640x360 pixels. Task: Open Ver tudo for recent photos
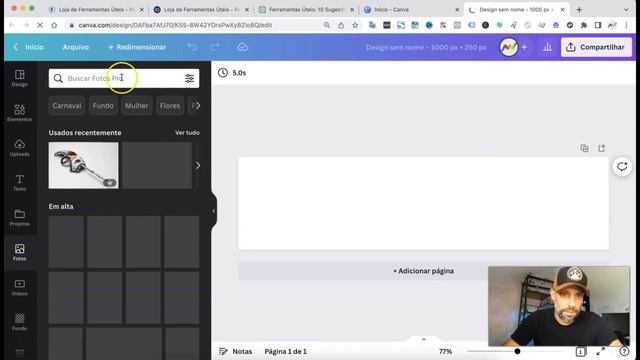coord(187,133)
